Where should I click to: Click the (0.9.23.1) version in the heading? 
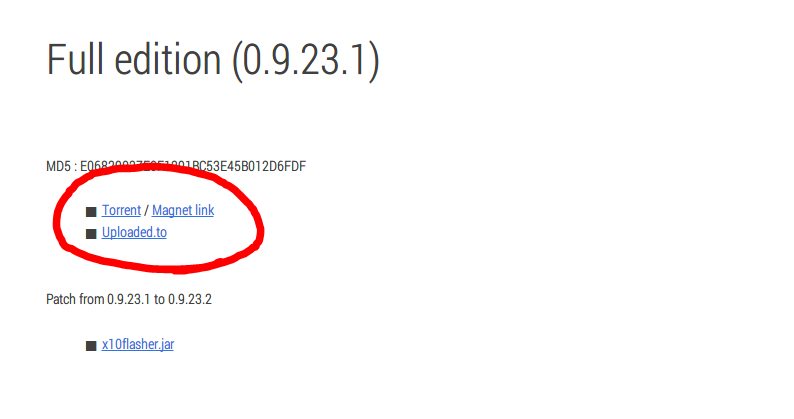tap(306, 61)
